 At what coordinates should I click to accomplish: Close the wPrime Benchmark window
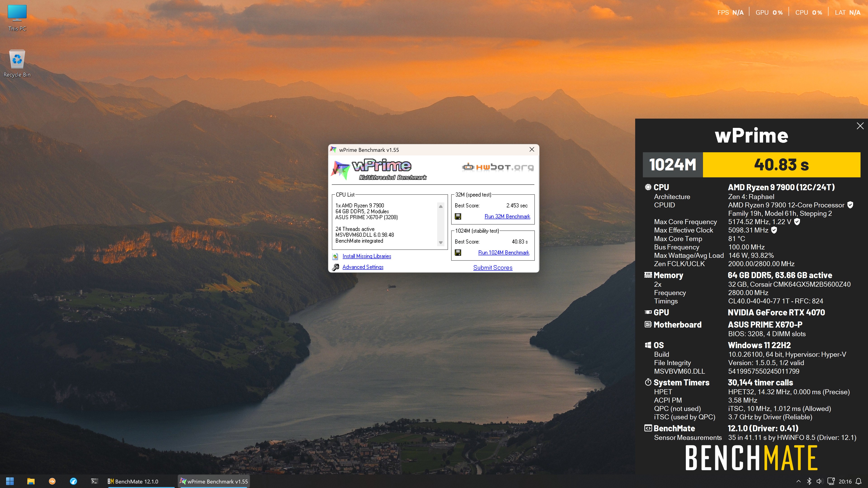tap(532, 150)
